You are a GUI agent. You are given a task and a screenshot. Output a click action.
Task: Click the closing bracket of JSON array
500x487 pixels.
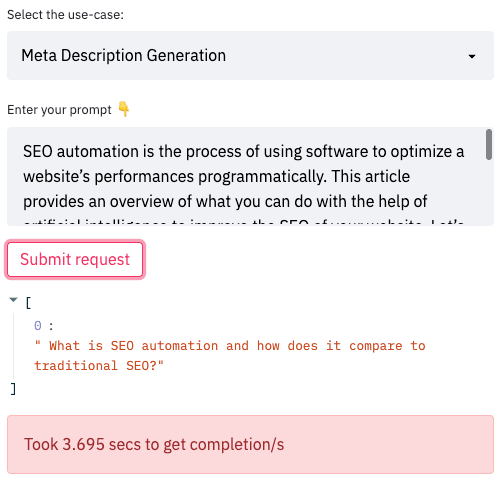tap(13, 389)
